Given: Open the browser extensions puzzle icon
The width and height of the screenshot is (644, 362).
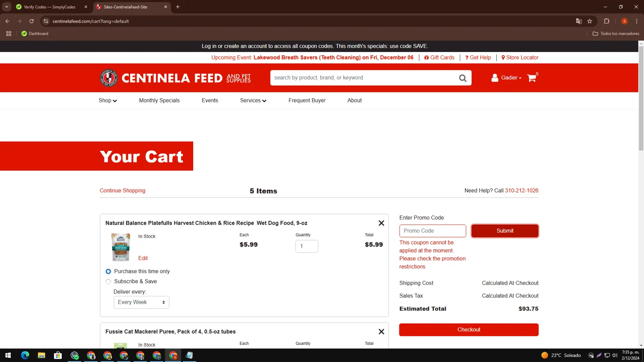Looking at the screenshot, I should click(607, 21).
